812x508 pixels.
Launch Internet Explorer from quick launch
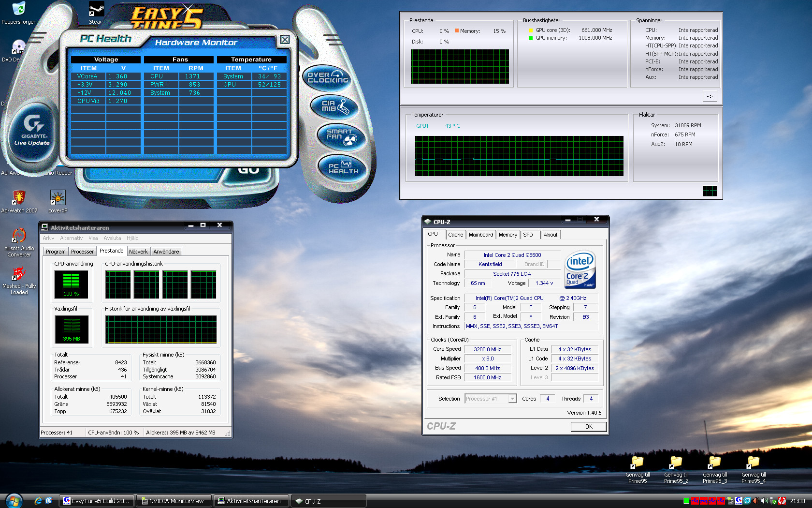[x=38, y=501]
